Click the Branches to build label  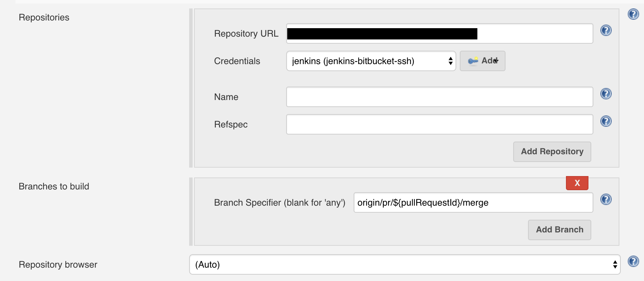54,186
